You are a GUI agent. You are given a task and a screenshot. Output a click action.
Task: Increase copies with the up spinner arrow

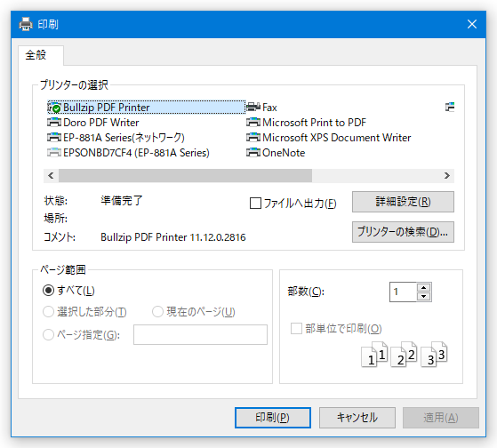(424, 287)
